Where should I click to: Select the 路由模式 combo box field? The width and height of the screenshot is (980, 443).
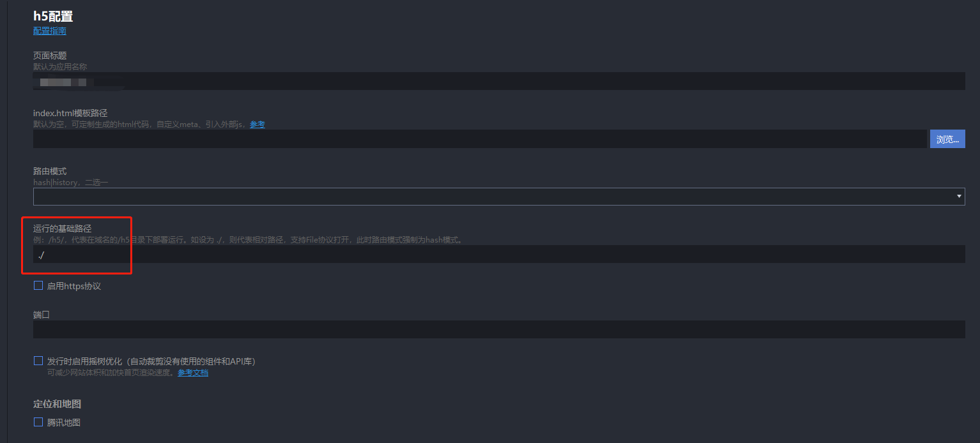coord(499,197)
